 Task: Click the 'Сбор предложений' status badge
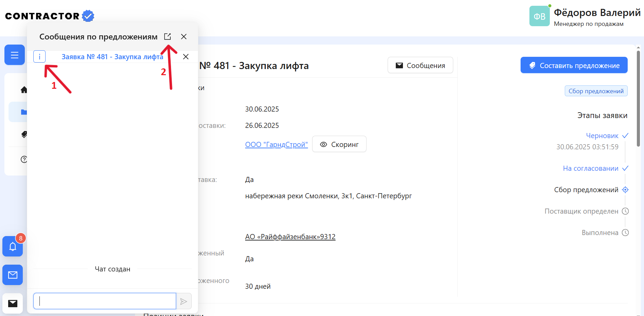596,91
